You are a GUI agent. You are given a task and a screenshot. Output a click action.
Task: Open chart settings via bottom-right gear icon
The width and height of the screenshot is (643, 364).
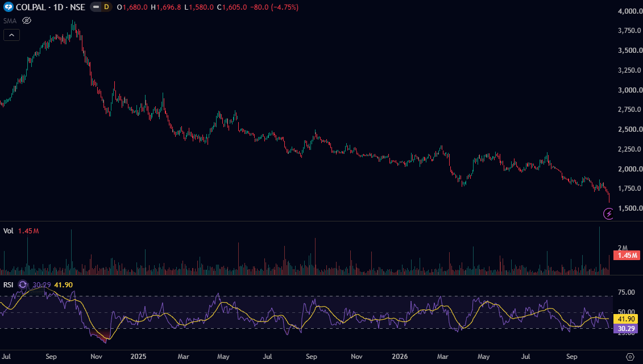630,357
